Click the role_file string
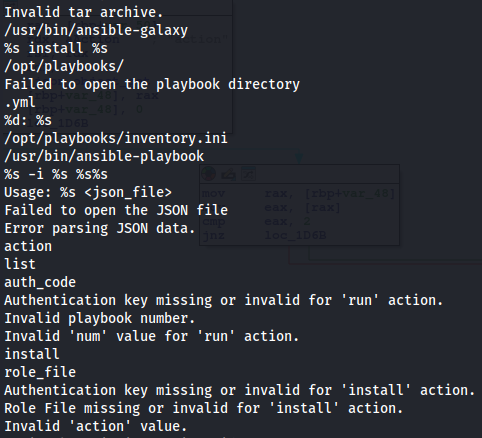Screen dimensions: 482x438 click(x=40, y=372)
